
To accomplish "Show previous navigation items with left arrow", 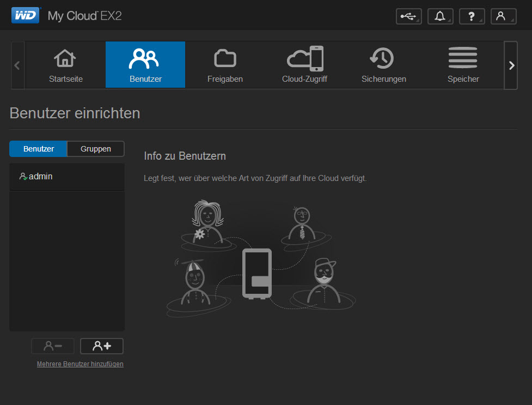I will click(x=17, y=65).
